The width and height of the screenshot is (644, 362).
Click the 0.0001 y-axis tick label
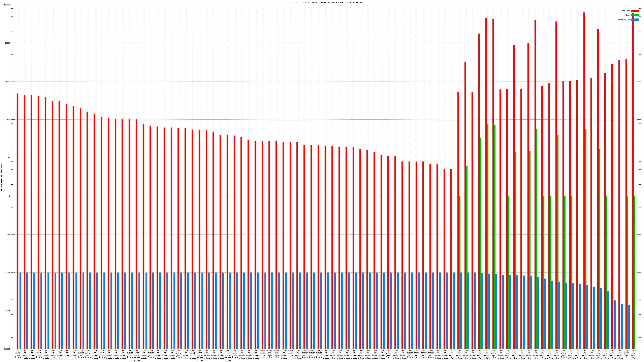[7, 349]
